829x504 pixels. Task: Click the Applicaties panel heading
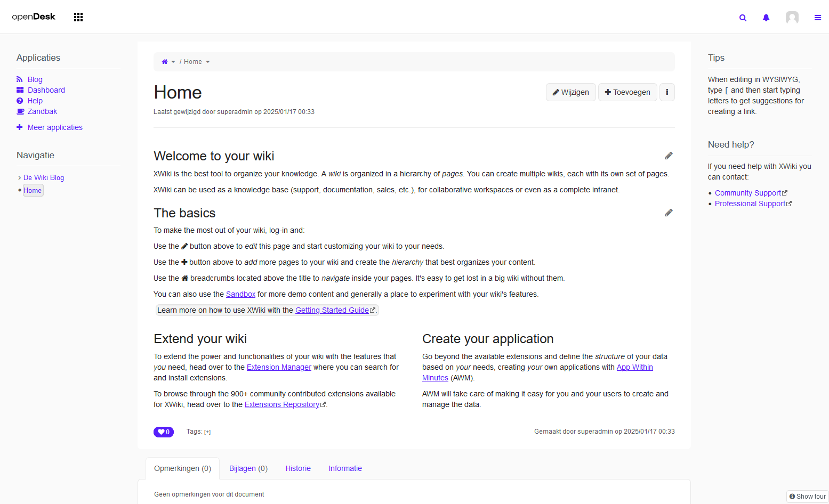coord(38,58)
